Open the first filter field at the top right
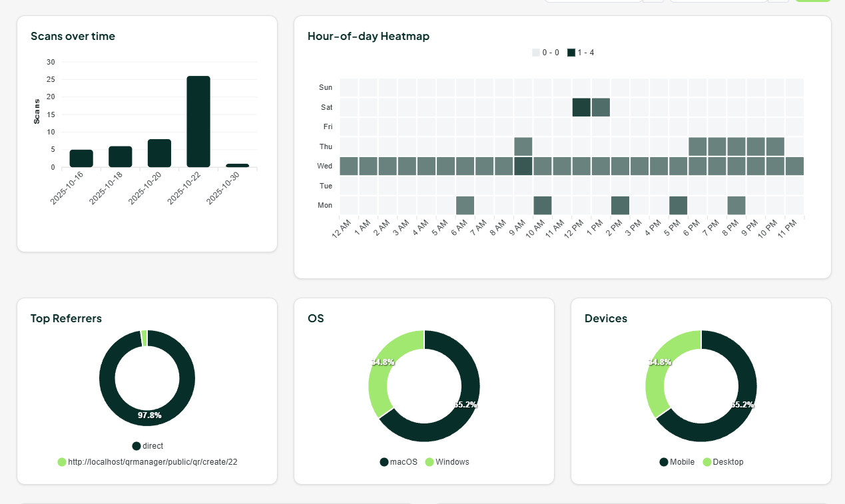The width and height of the screenshot is (845, 504). pos(593,1)
